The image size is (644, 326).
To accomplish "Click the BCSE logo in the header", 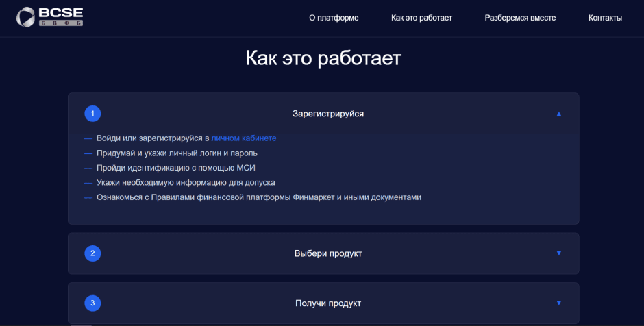I will click(x=49, y=17).
